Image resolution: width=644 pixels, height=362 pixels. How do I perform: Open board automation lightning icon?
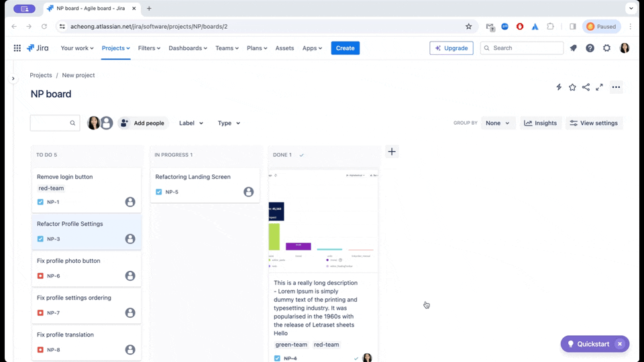(x=559, y=87)
